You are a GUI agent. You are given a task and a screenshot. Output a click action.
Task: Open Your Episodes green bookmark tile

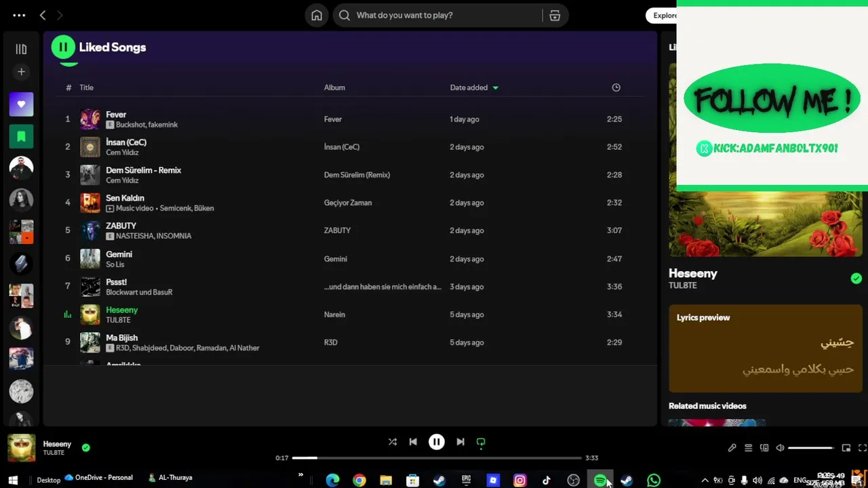(x=21, y=136)
